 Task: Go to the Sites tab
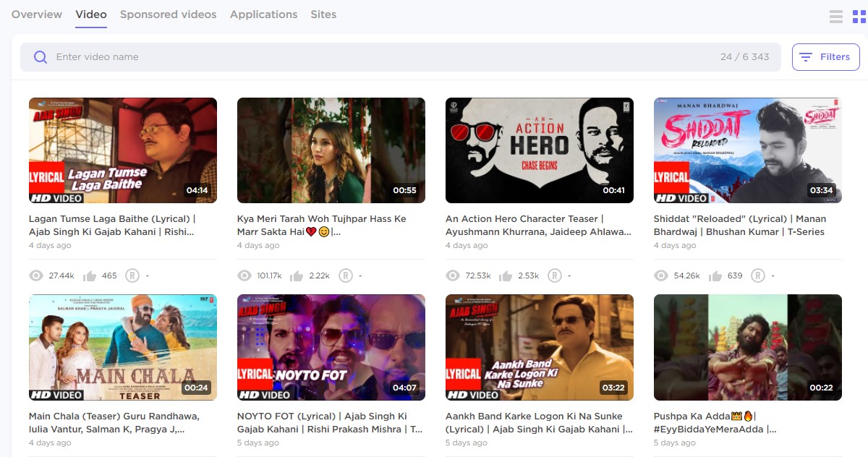pyautogui.click(x=323, y=14)
